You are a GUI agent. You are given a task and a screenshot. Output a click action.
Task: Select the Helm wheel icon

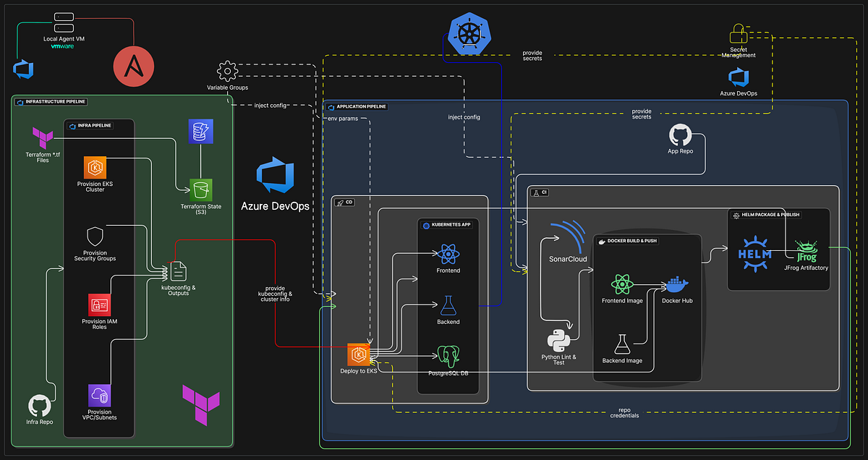[x=755, y=255]
